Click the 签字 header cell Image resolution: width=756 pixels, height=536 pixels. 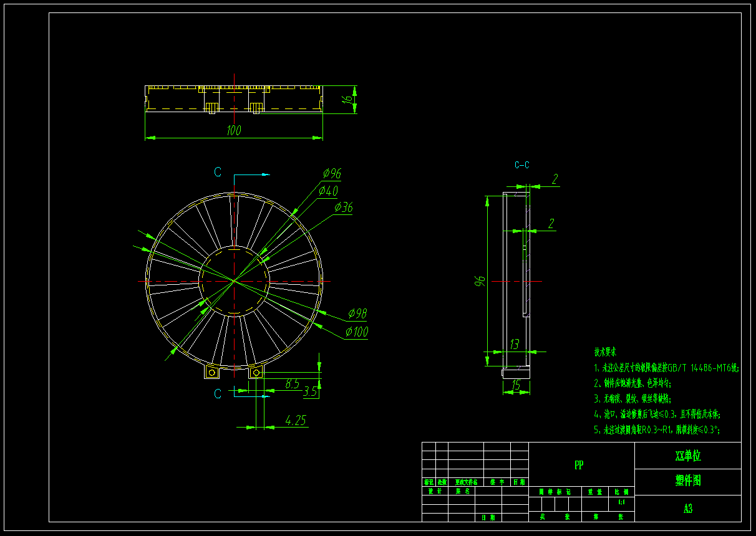(x=497, y=482)
